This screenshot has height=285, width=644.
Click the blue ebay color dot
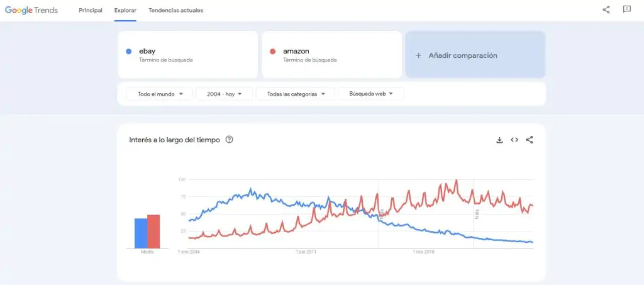[129, 51]
